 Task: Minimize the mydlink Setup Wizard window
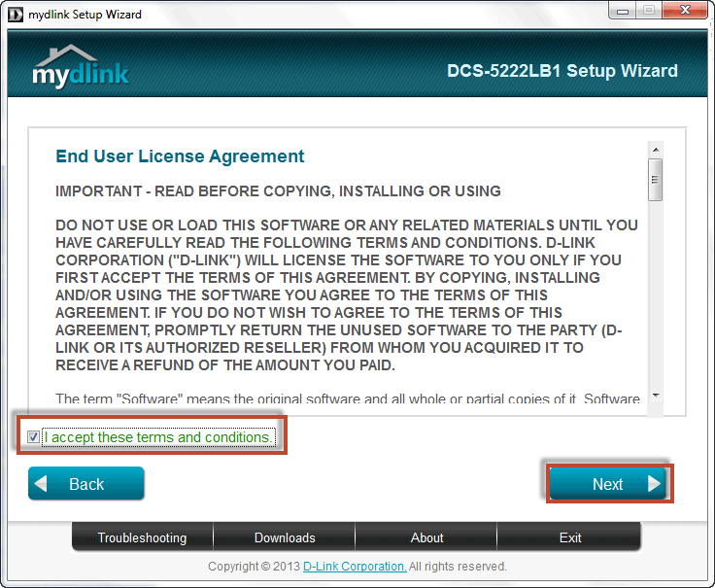623,11
